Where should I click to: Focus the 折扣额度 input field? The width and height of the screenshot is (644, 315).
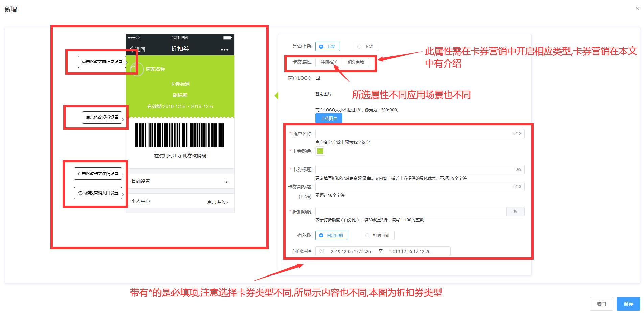(x=411, y=212)
